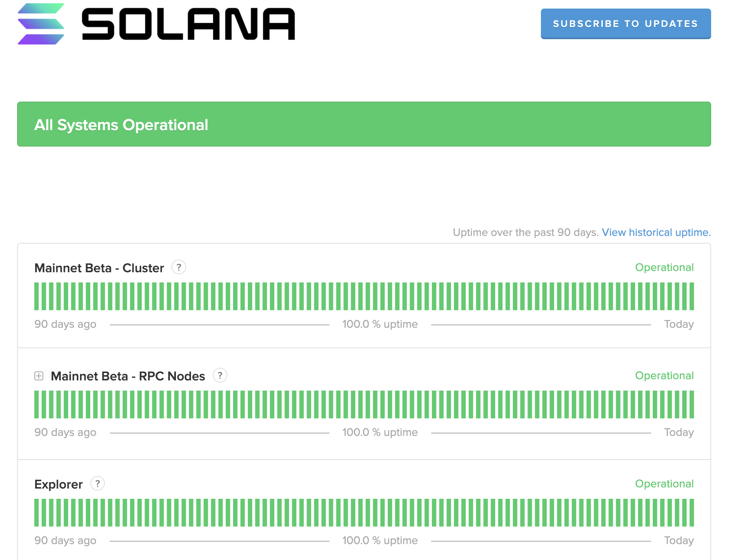This screenshot has height=560, width=734.
Task: Click the Mainnet Beta - RPC Nodes title
Action: [x=128, y=376]
